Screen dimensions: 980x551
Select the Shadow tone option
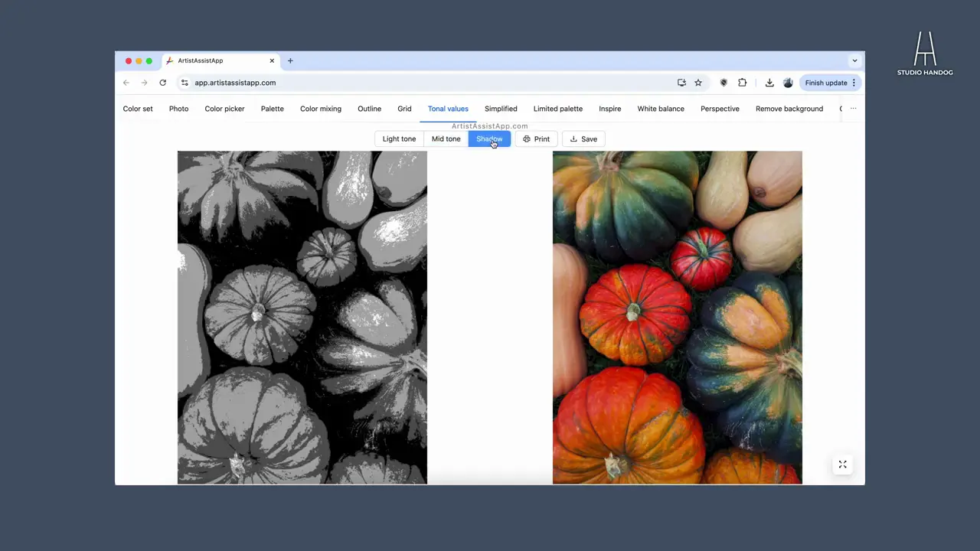(x=489, y=139)
